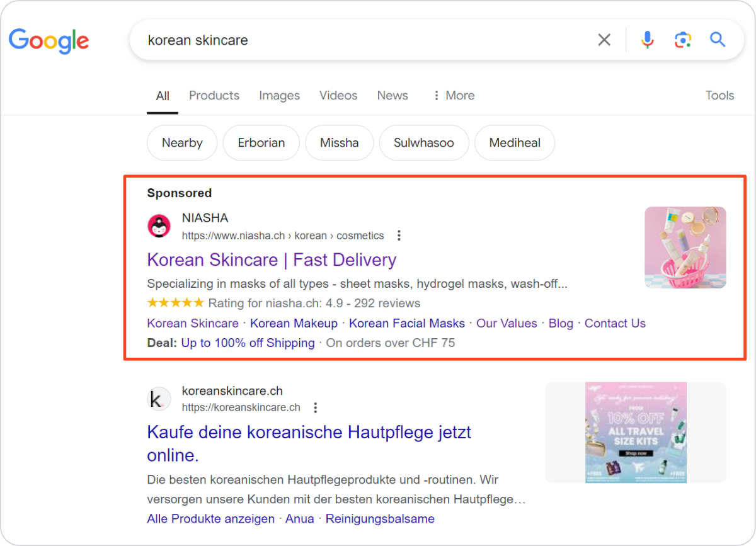Click the blue magnifying glass search icon
The height and width of the screenshot is (546, 756).
[718, 40]
